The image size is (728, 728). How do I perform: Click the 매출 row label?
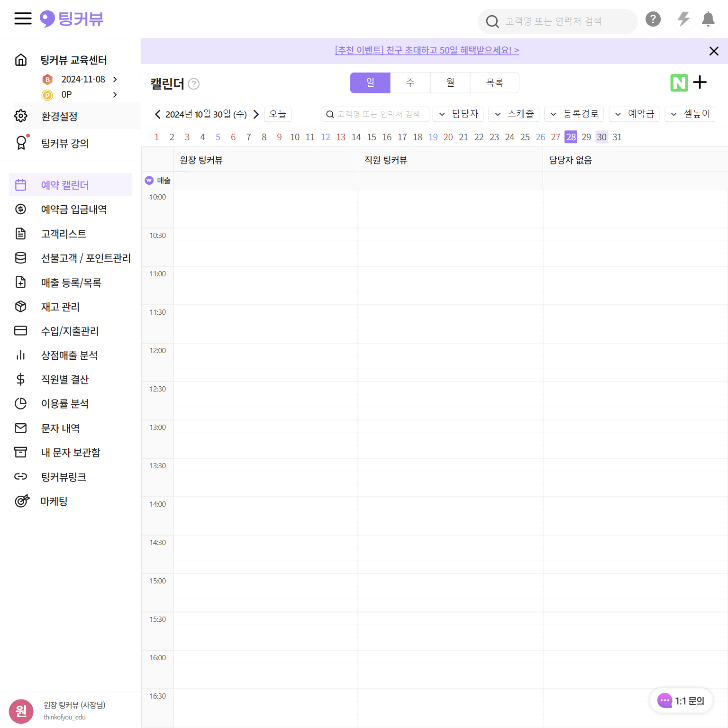pos(158,181)
